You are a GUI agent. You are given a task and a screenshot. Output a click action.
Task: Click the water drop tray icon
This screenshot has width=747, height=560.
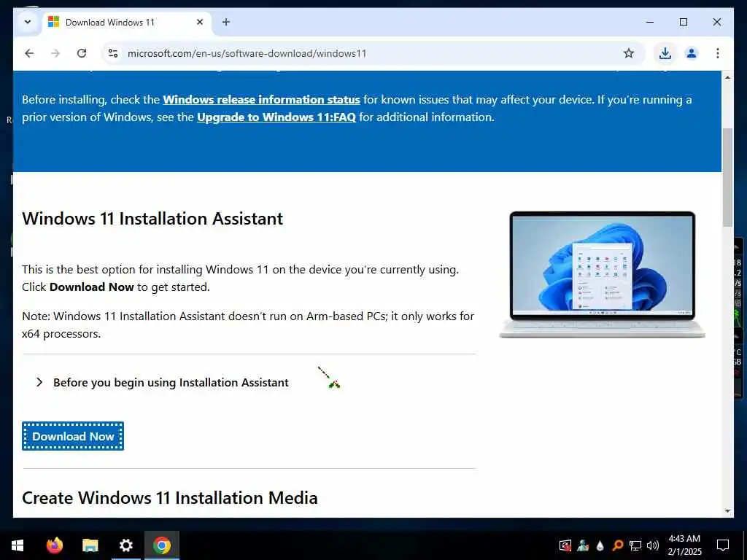[600, 545]
